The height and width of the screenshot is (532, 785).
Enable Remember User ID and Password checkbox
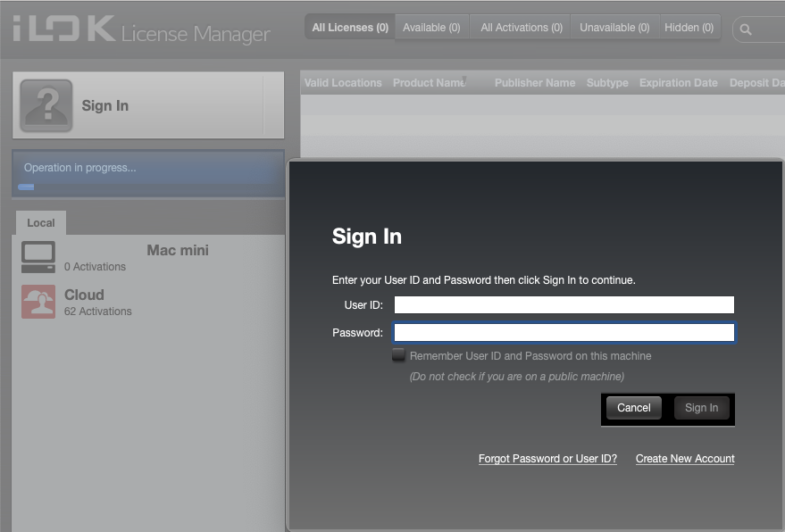398,355
